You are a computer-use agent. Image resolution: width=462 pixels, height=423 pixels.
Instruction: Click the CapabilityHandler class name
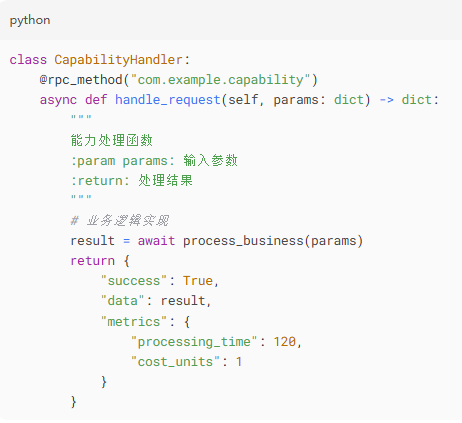(119, 60)
